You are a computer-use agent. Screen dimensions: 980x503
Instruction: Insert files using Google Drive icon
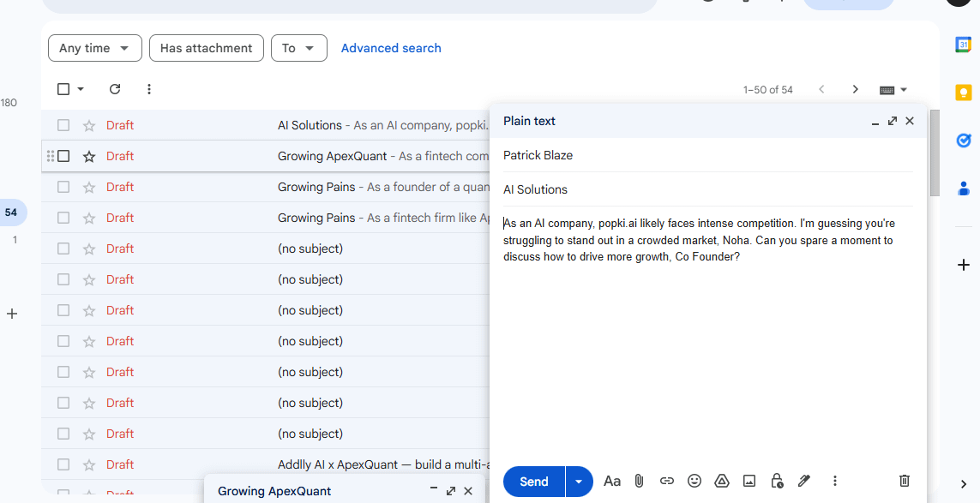tap(722, 481)
